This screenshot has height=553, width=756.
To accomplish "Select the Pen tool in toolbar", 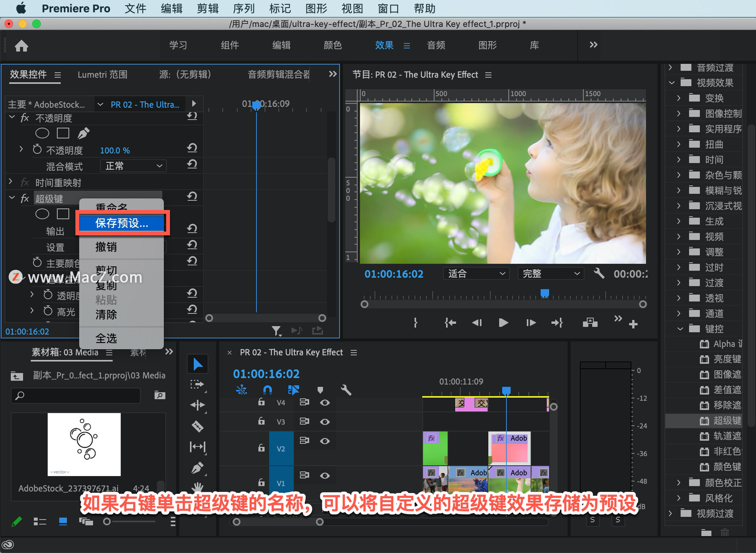I will click(197, 468).
